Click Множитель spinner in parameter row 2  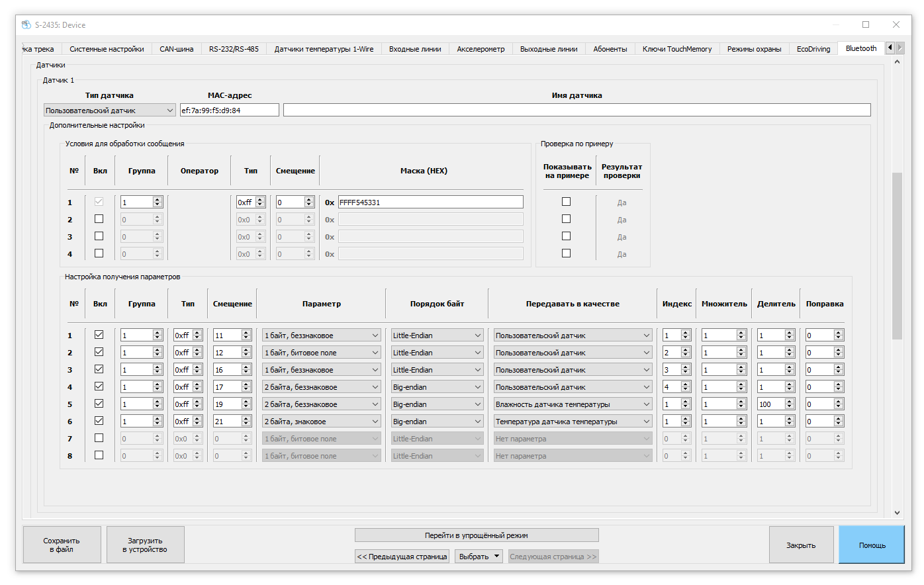coord(724,353)
